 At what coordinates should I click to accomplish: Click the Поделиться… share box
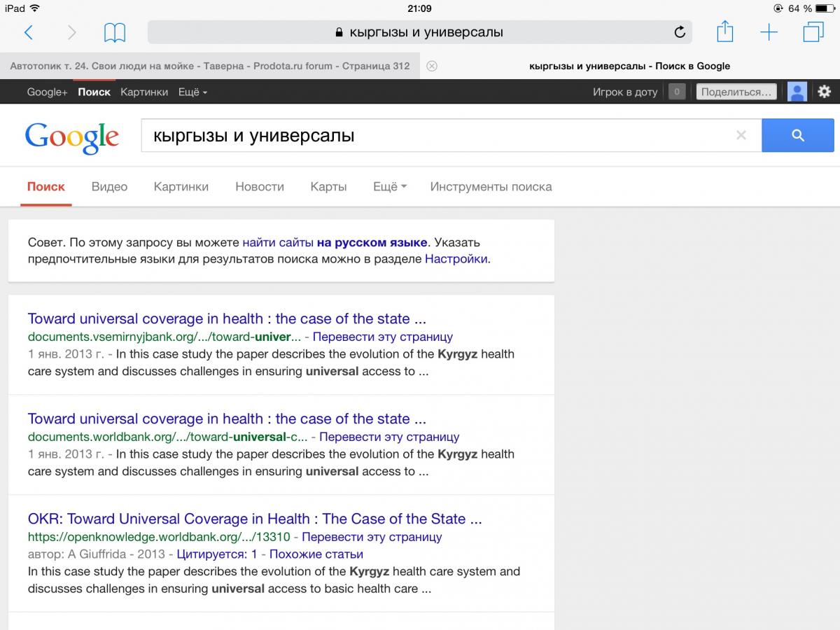click(x=736, y=92)
